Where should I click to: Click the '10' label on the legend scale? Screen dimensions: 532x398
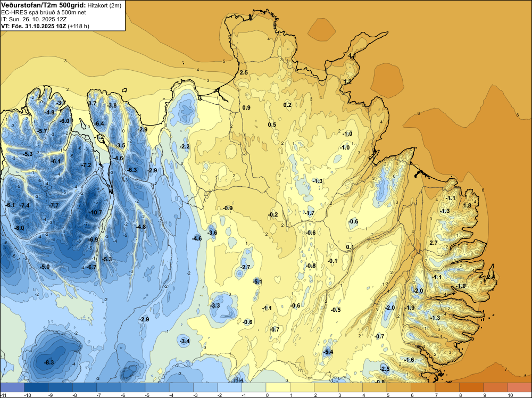coord(510,395)
